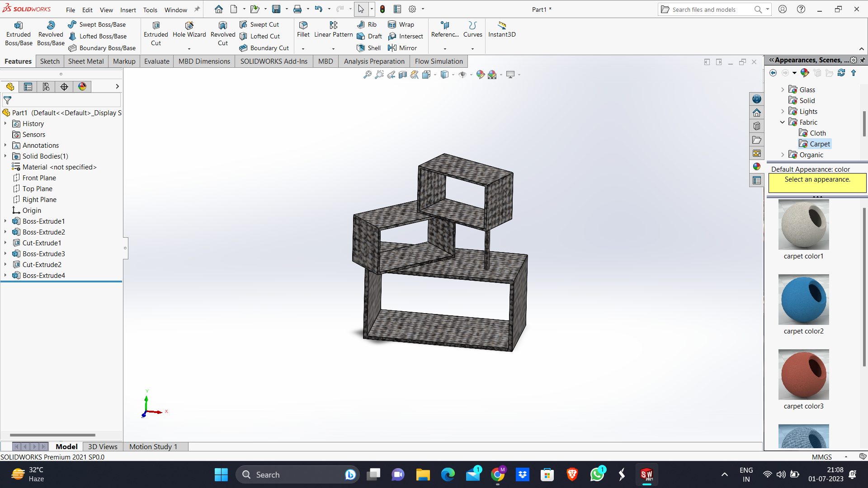Viewport: 868px width, 488px height.
Task: Open the Insert menu
Action: [x=128, y=9]
